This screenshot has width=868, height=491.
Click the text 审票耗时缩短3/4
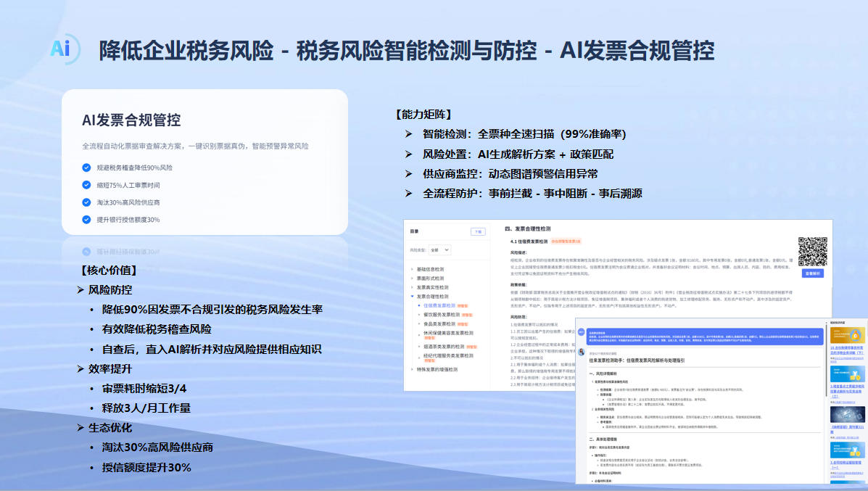(144, 389)
